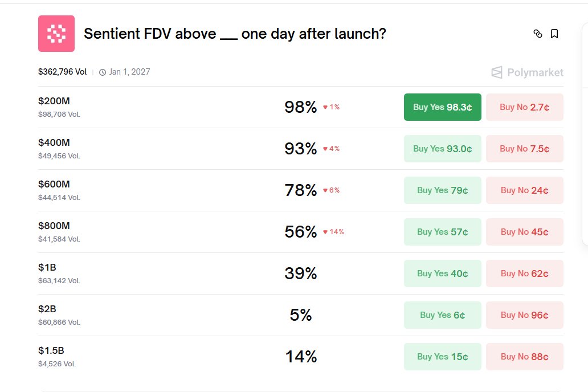Buy Yes at 6¢ for $2B
This screenshot has height=392, width=588.
[x=442, y=315]
